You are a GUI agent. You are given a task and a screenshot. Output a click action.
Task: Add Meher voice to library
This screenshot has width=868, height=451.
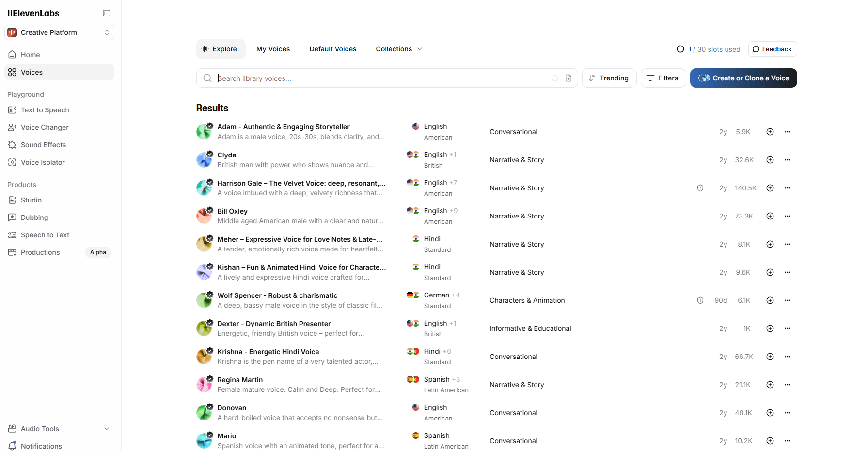pyautogui.click(x=770, y=244)
